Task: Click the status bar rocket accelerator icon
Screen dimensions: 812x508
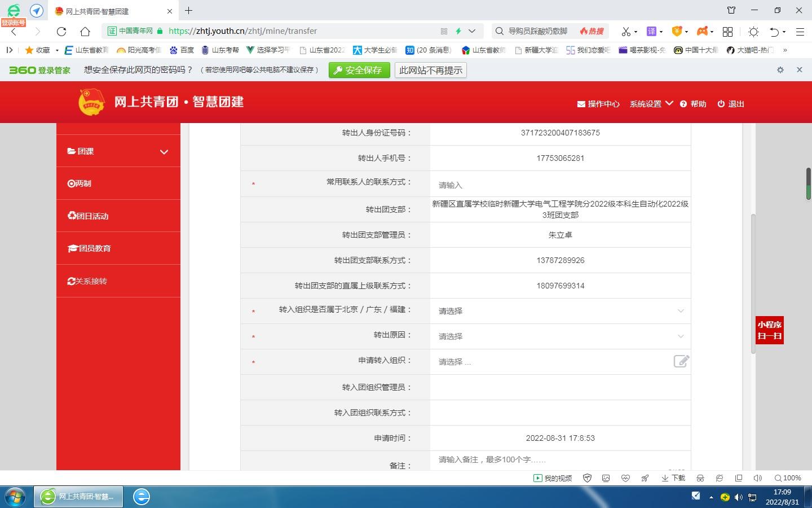Action: coord(645,478)
